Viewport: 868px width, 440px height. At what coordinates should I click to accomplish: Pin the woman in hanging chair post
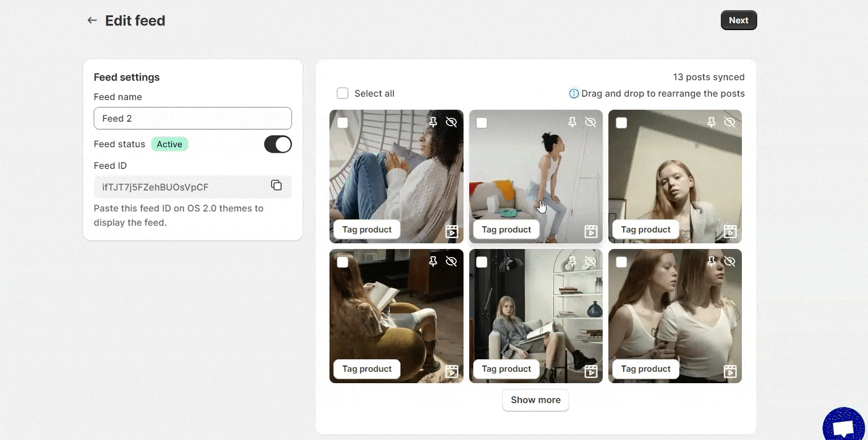point(433,122)
